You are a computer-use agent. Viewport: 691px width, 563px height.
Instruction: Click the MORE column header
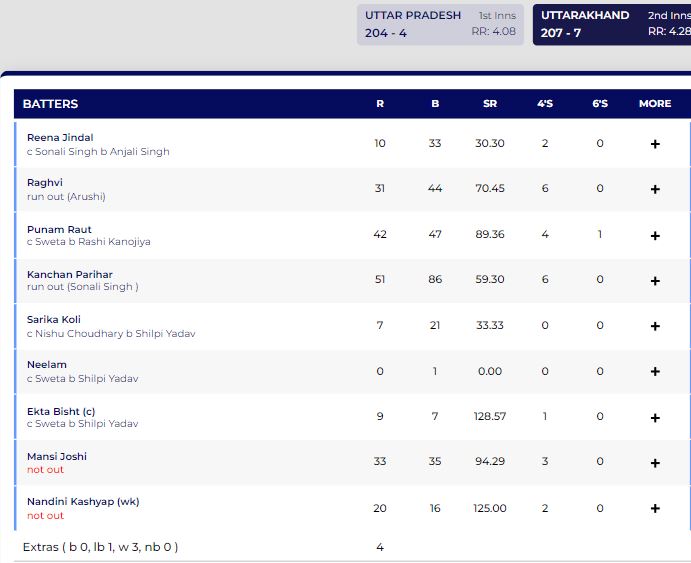(x=655, y=104)
